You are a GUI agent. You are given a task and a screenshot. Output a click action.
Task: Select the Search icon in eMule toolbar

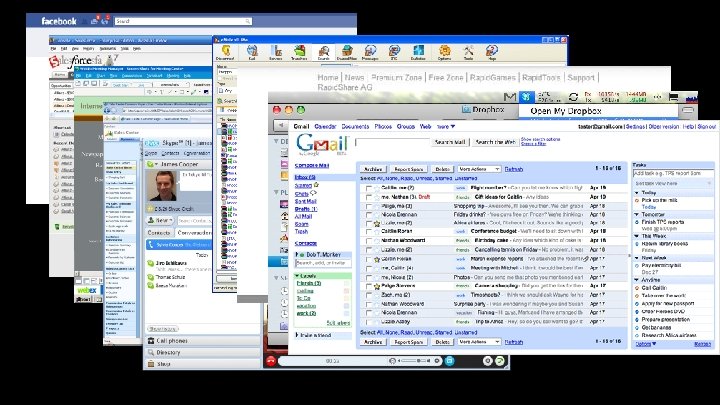324,51
